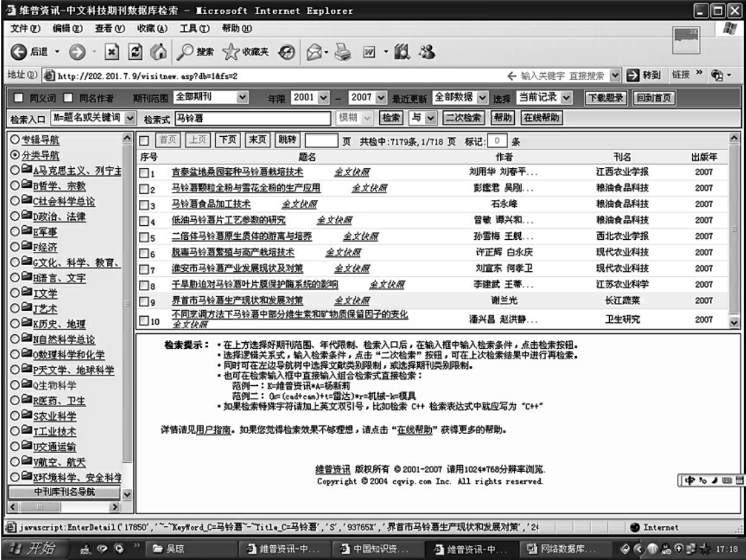Open the 模糊 match dropdown

[354, 118]
